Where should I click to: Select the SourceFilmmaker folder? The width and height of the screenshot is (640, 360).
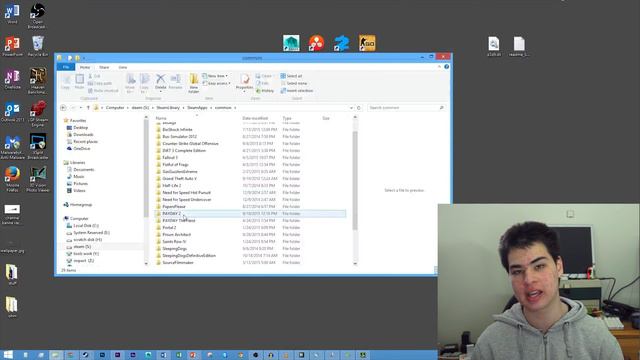click(x=178, y=262)
